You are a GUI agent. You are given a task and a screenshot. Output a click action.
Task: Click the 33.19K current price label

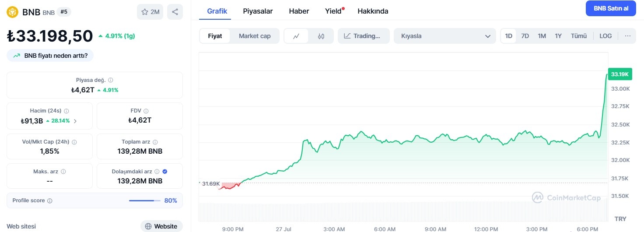point(619,74)
